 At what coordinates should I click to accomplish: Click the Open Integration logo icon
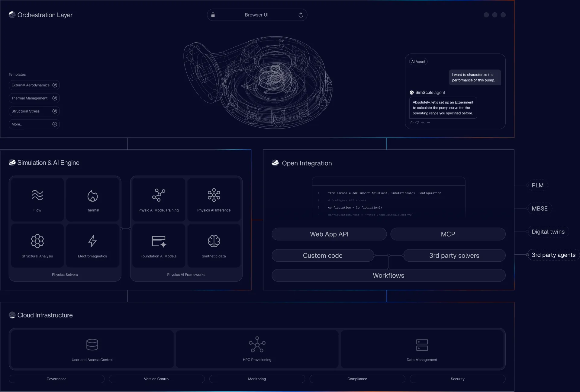click(x=275, y=163)
